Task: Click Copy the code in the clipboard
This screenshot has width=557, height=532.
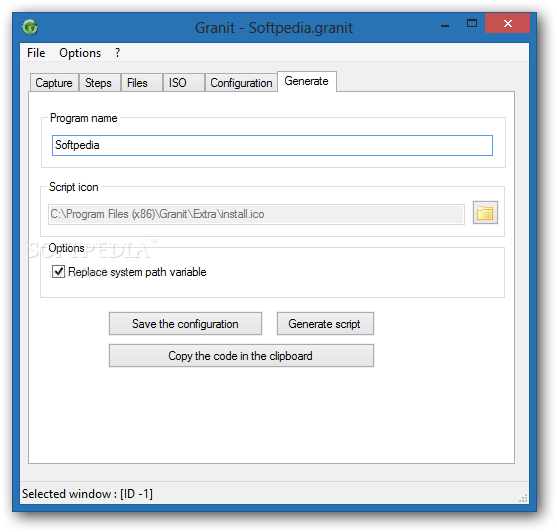Action: 241,355
